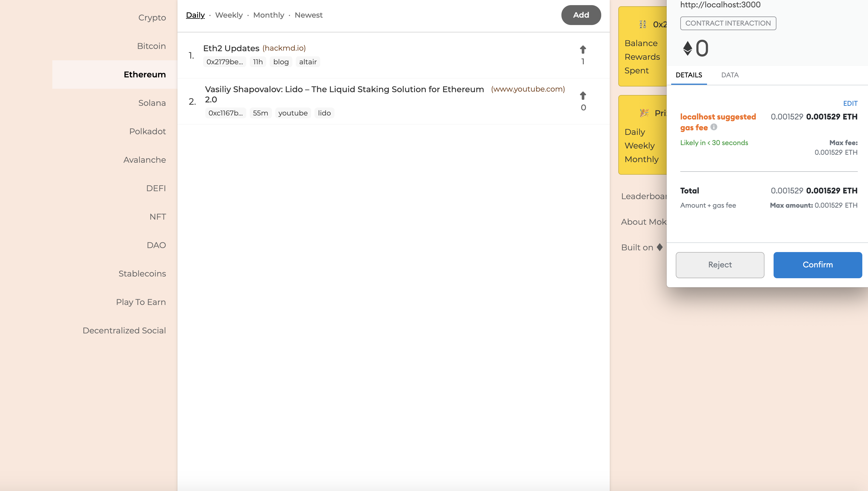Select the DETAILS tab in MetaMask

(x=689, y=75)
